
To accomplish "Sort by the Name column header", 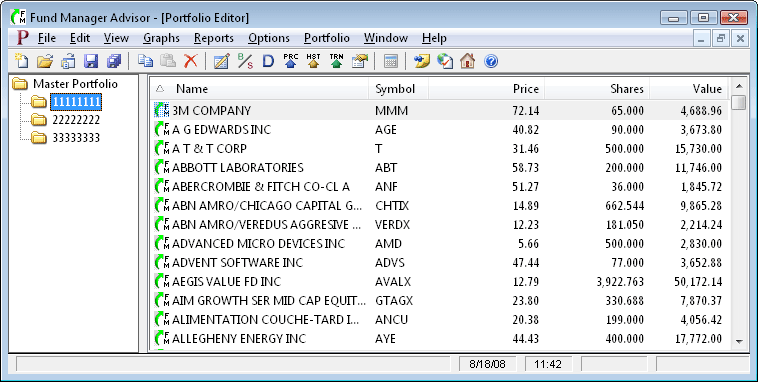I will (269, 89).
